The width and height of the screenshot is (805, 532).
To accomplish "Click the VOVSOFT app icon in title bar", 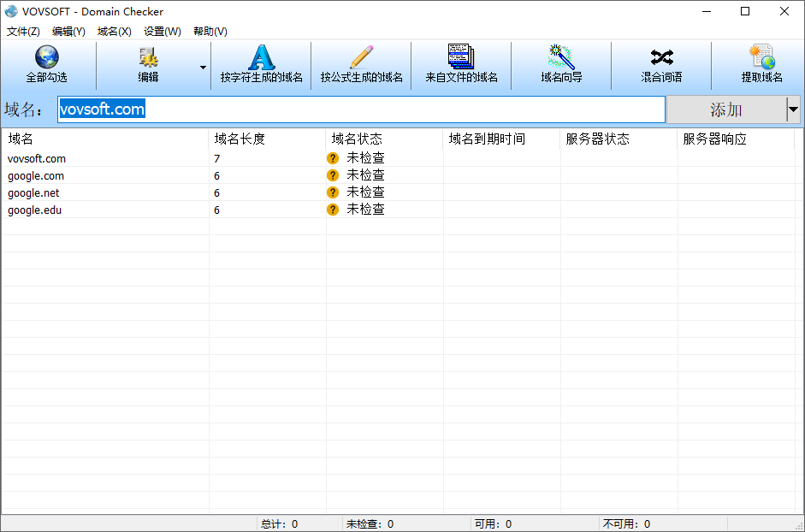I will point(11,11).
